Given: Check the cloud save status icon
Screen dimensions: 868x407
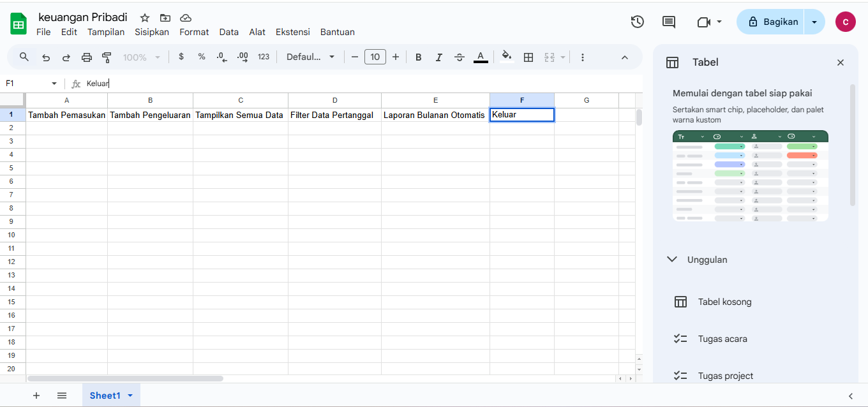Looking at the screenshot, I should [x=186, y=18].
